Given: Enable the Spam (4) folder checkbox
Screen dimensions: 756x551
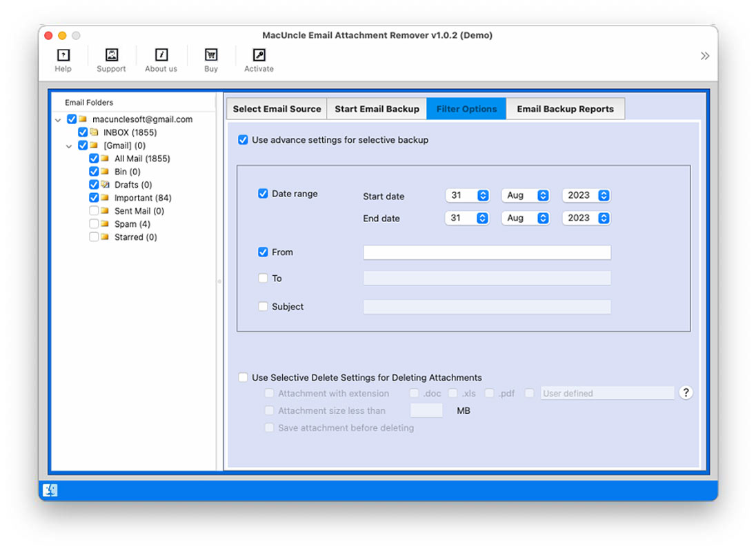Looking at the screenshot, I should [x=94, y=223].
